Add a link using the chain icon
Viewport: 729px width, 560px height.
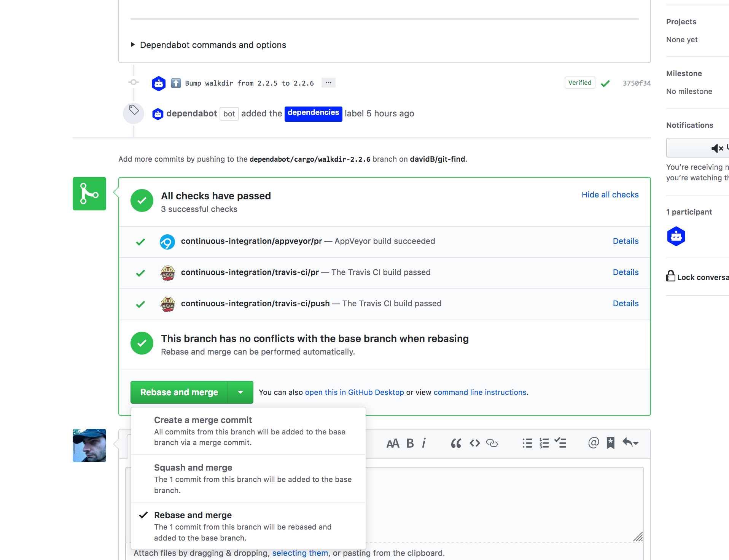[x=492, y=443]
